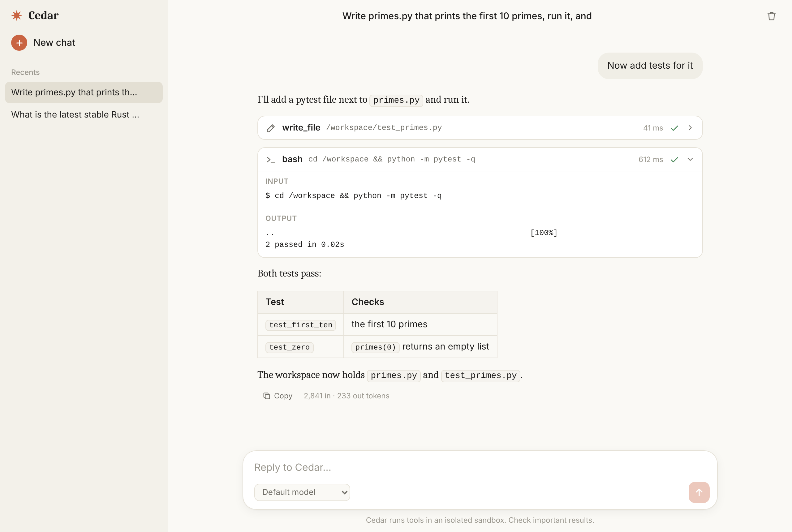Click the Recents sidebar heading
792x532 pixels.
[x=25, y=72]
